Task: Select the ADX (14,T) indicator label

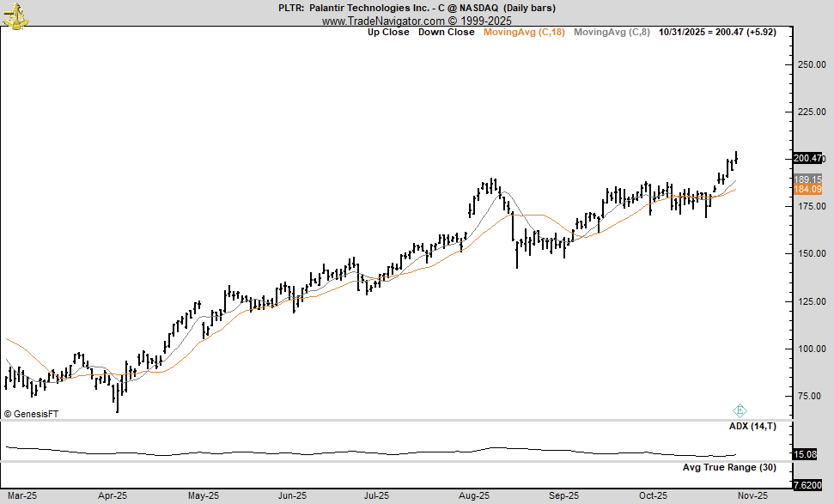Action: (752, 427)
